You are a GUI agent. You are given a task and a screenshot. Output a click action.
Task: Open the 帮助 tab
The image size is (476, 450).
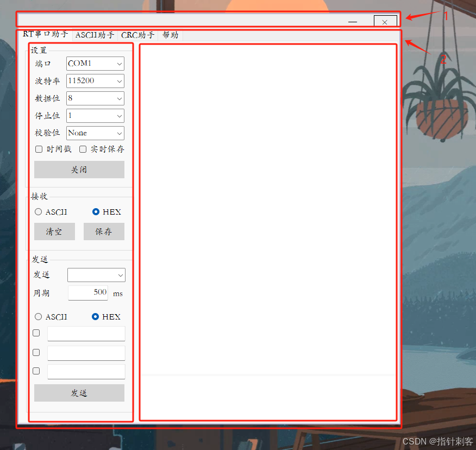(170, 35)
